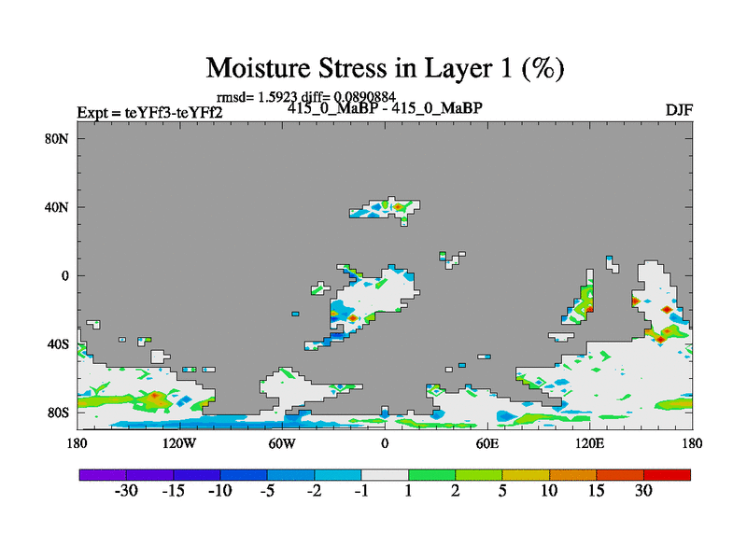The width and height of the screenshot is (747, 560).
Task: Select the "415_0_MaBP - 415_0_MaBP" subtitle
Action: pyautogui.click(x=385, y=107)
